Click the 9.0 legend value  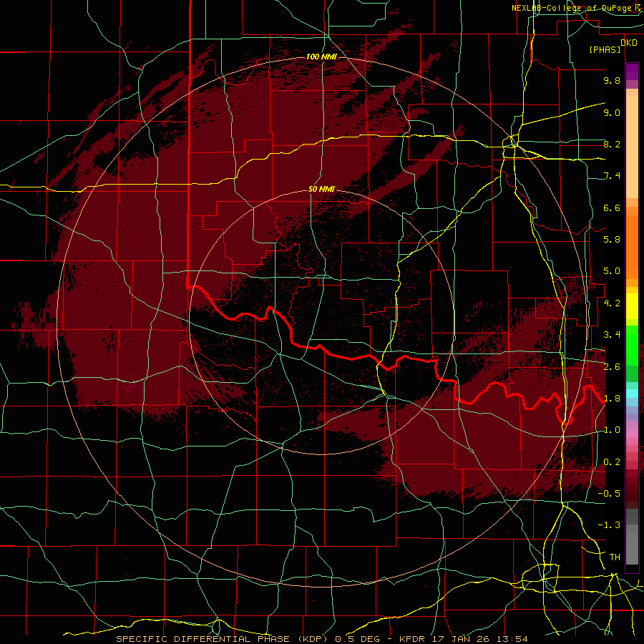(612, 112)
